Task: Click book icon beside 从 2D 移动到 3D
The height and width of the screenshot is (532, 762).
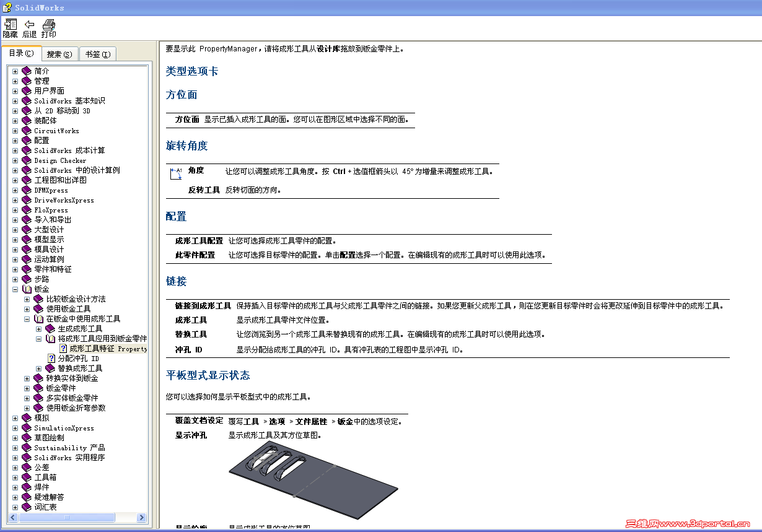Action: click(x=27, y=111)
